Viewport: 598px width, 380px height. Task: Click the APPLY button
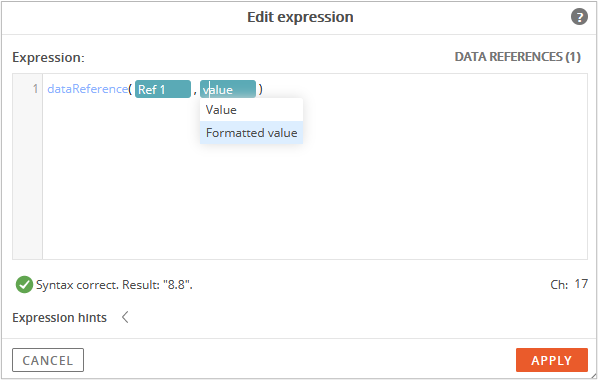click(551, 360)
